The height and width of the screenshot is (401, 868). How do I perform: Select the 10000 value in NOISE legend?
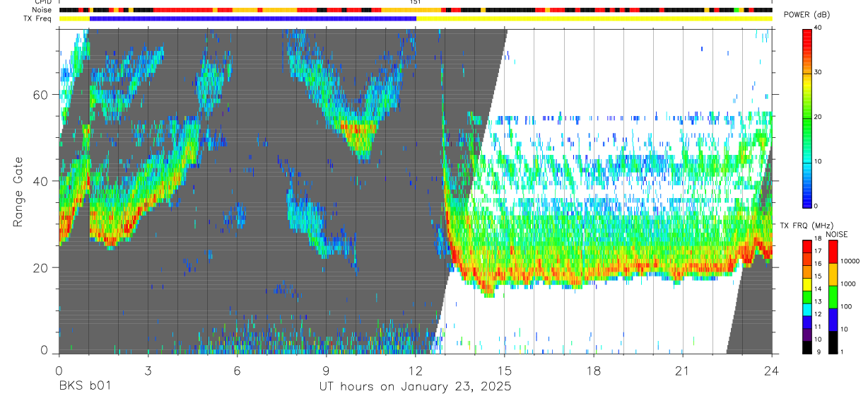coord(851,261)
